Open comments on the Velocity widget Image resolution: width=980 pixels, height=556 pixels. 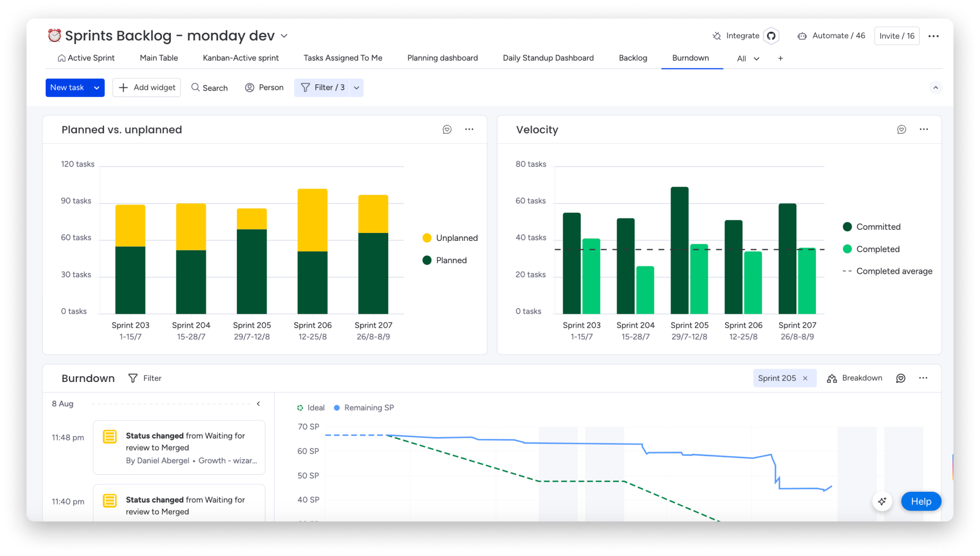coord(901,129)
